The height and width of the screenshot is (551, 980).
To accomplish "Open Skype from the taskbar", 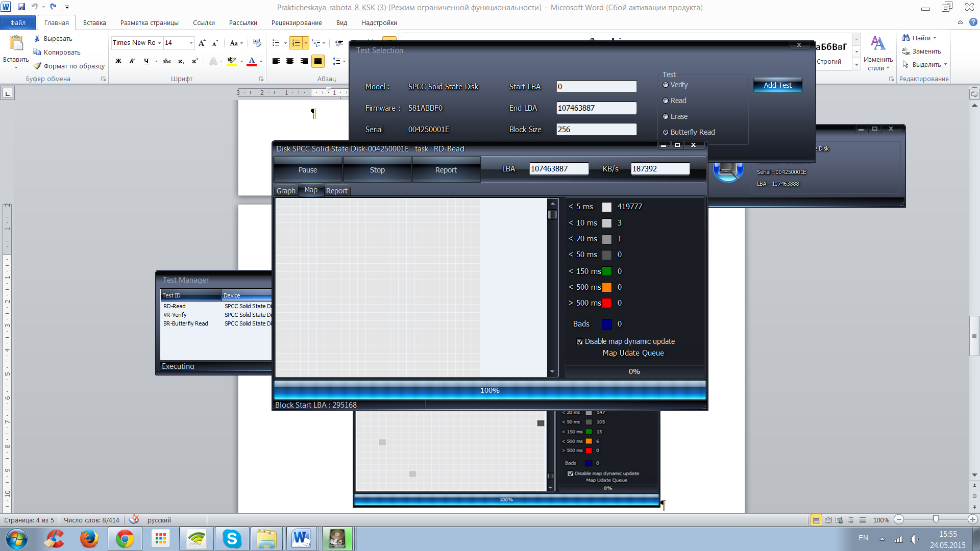I will pyautogui.click(x=232, y=539).
